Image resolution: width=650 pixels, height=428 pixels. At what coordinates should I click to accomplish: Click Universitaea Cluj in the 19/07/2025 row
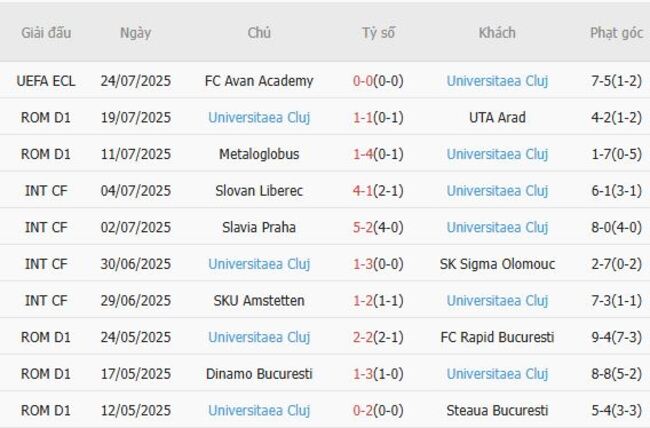pos(259,117)
